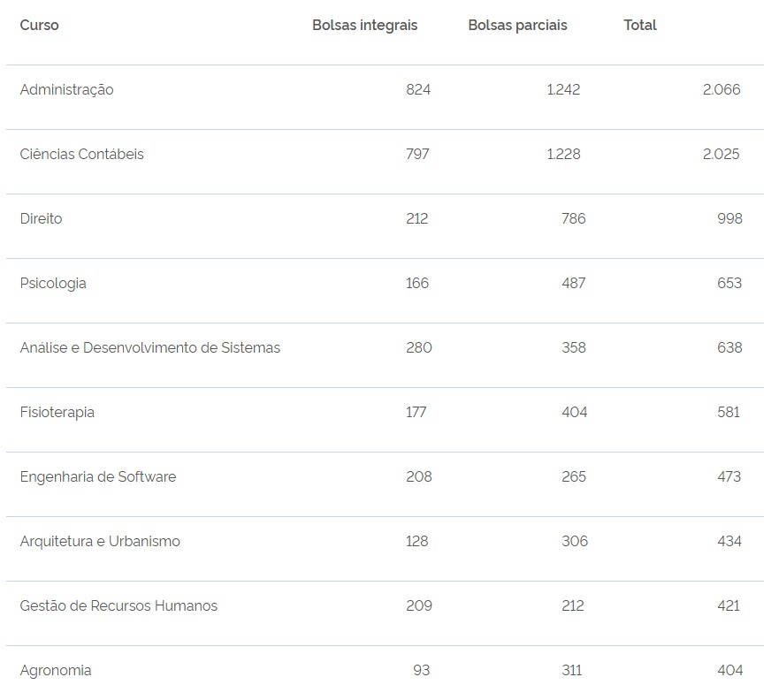Click the Curso column header
The height and width of the screenshot is (700, 779).
(x=39, y=26)
